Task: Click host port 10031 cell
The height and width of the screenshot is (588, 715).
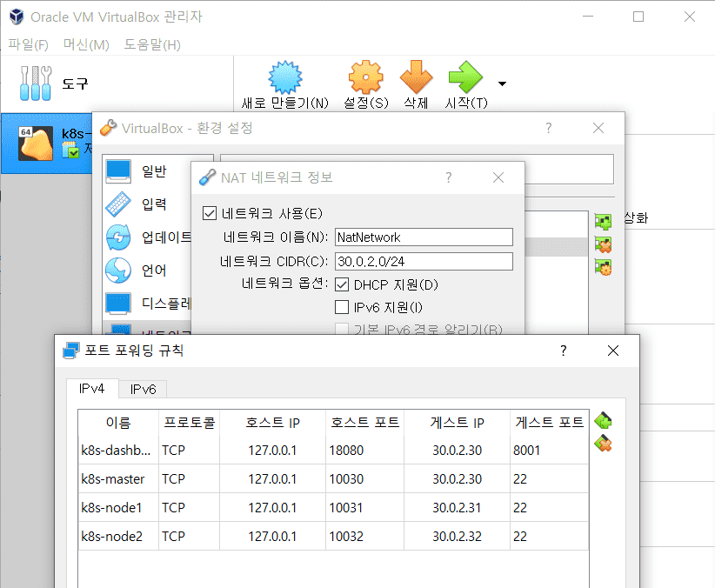Action: click(364, 508)
